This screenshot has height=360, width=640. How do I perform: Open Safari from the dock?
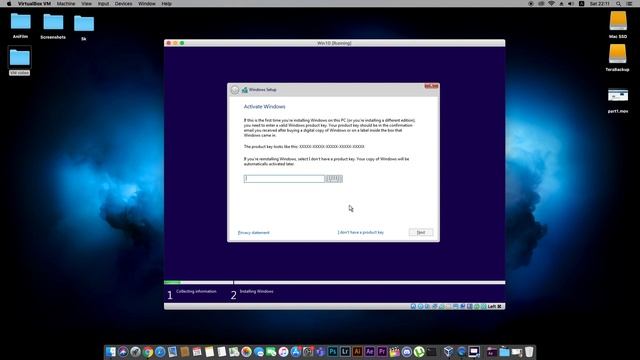click(x=160, y=352)
